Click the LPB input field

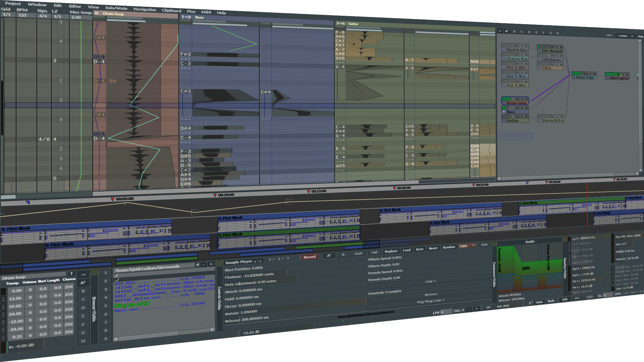coord(446,312)
